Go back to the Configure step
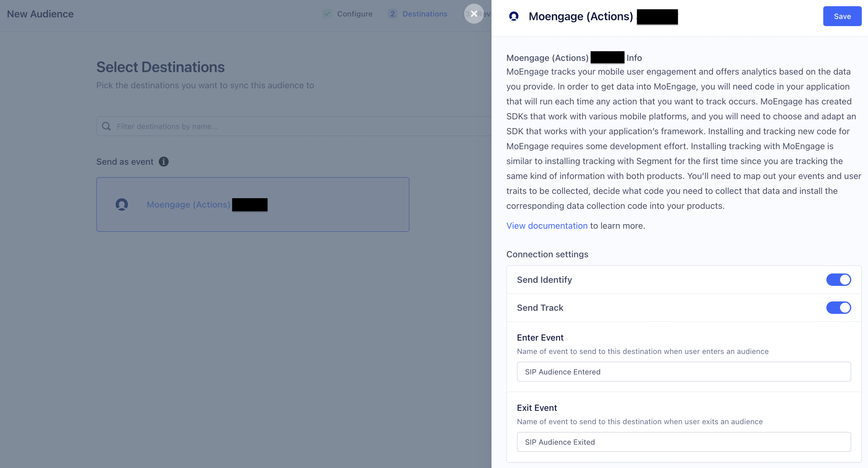Screen dimensions: 868x468 click(x=354, y=14)
